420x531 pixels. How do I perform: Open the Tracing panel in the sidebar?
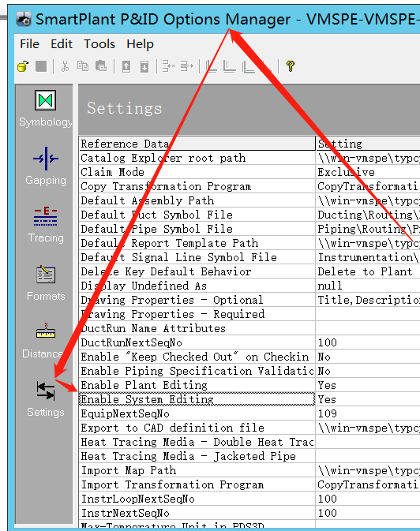coord(46,225)
